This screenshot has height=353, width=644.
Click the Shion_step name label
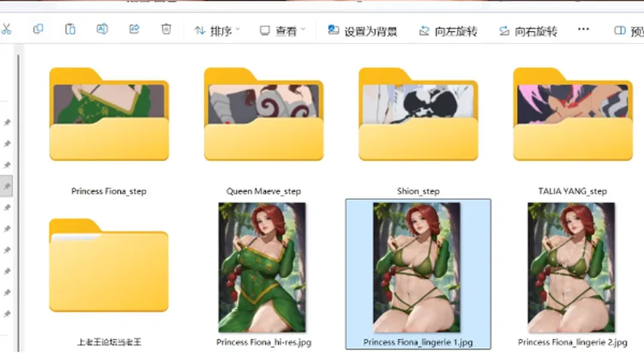418,191
